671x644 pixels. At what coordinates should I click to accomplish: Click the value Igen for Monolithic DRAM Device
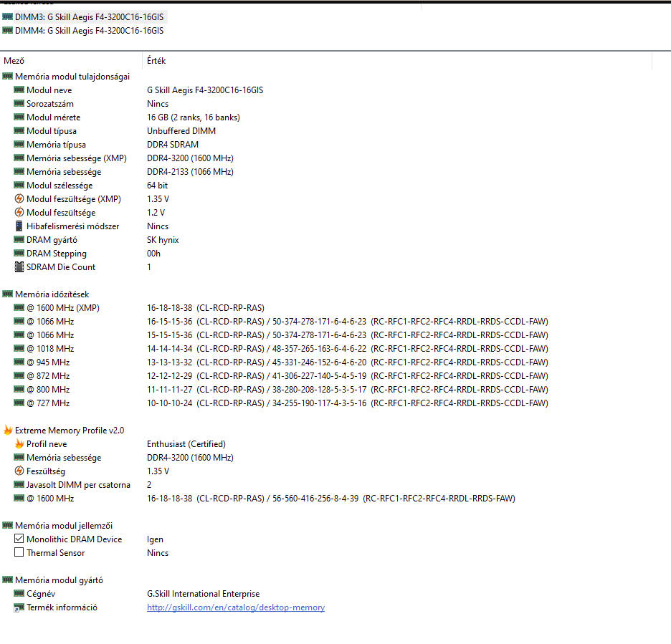pos(155,539)
